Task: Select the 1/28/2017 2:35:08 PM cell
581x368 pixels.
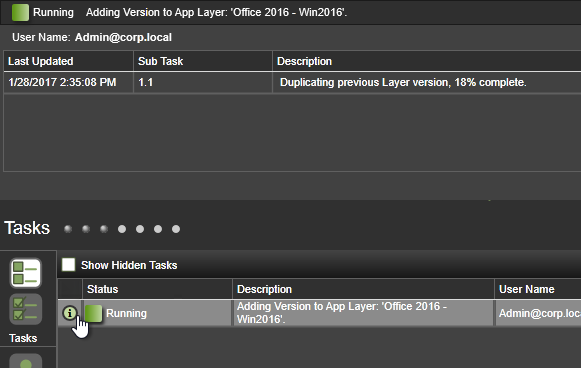Action: pos(69,82)
